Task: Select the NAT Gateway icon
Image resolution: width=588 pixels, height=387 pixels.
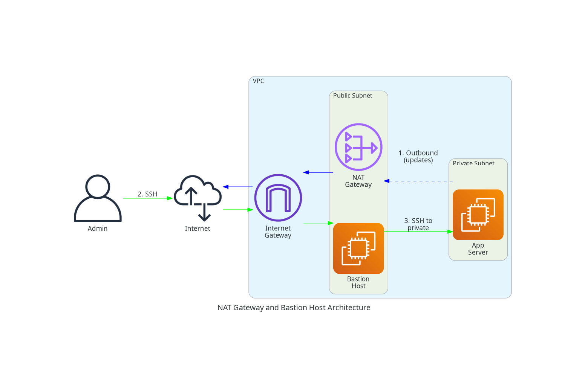Action: coord(358,147)
